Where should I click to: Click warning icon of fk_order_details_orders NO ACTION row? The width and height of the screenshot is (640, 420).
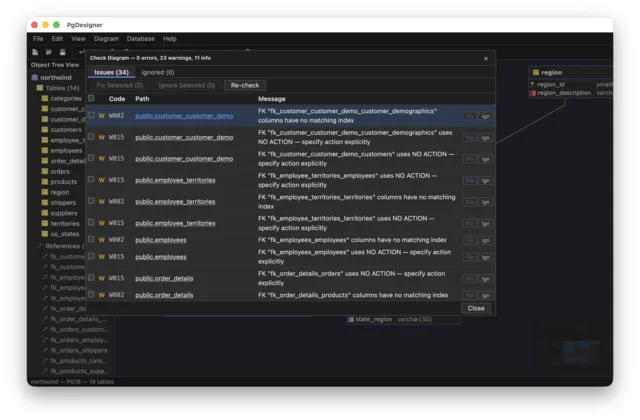click(x=102, y=278)
